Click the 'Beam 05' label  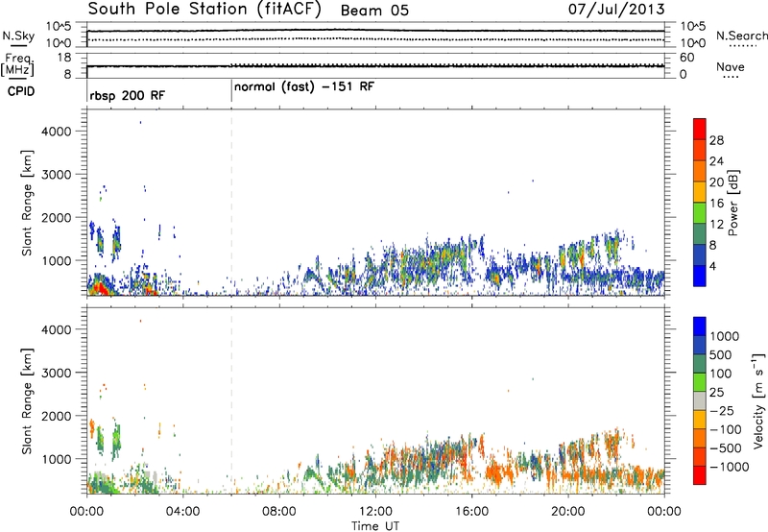coord(374,11)
